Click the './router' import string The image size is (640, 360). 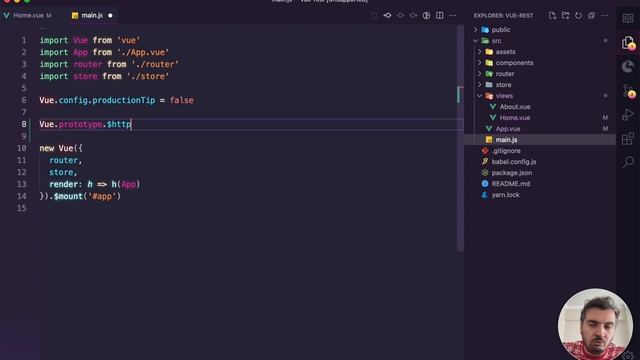point(155,64)
